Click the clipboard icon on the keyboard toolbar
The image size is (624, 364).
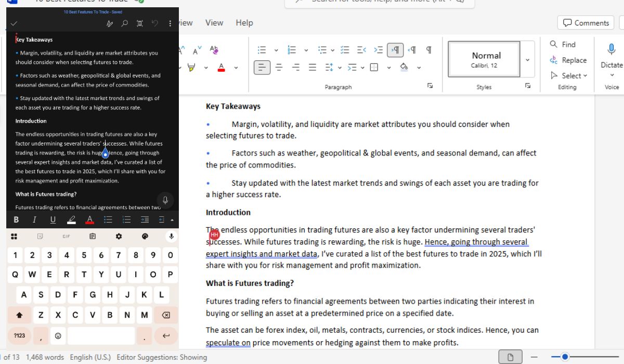pyautogui.click(x=93, y=236)
